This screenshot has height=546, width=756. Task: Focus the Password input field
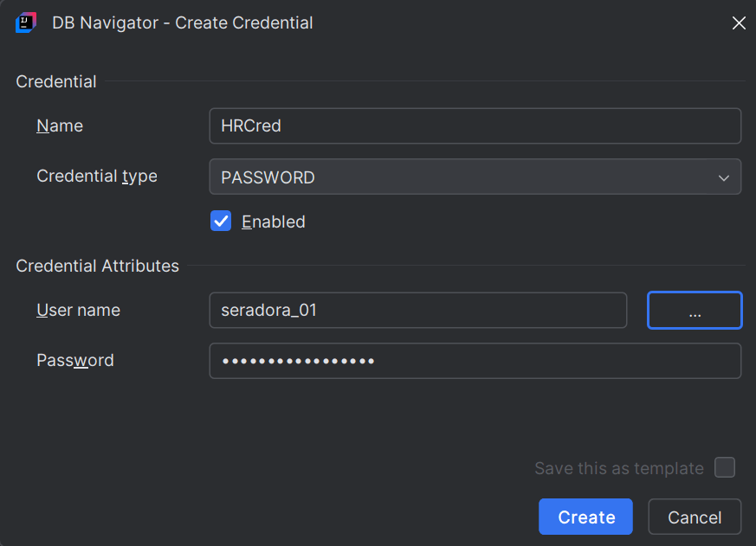coord(475,361)
